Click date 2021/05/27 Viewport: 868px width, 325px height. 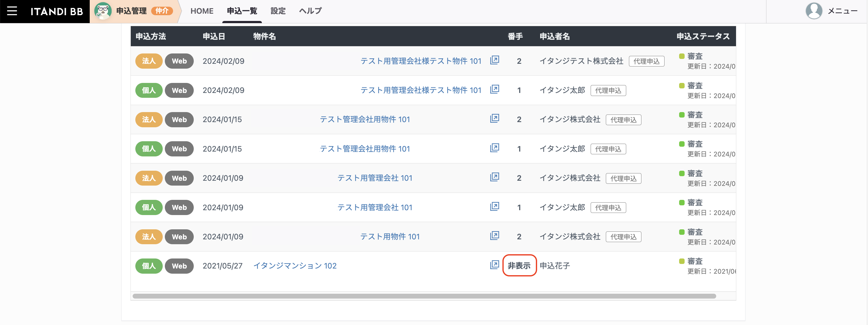pyautogui.click(x=222, y=266)
